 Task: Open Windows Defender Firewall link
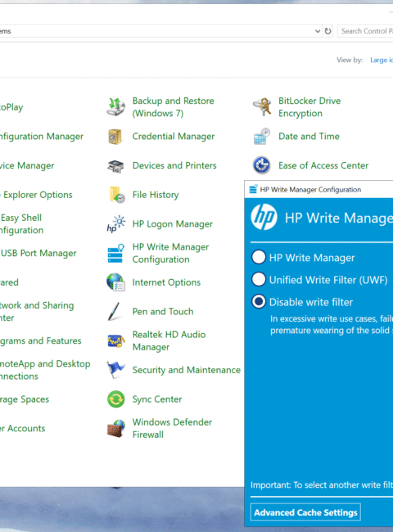(x=172, y=428)
